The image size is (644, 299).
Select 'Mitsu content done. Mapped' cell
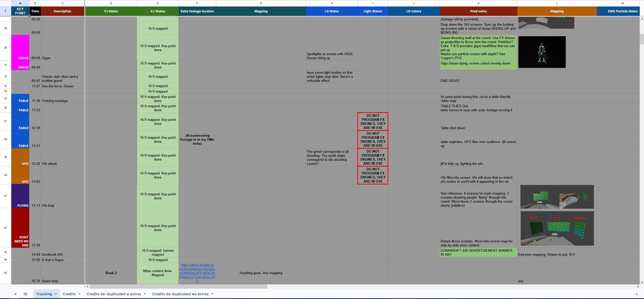pyautogui.click(x=158, y=273)
